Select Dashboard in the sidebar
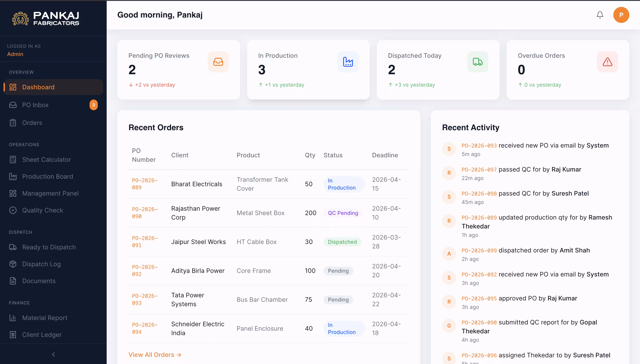The height and width of the screenshot is (364, 640). (38, 87)
